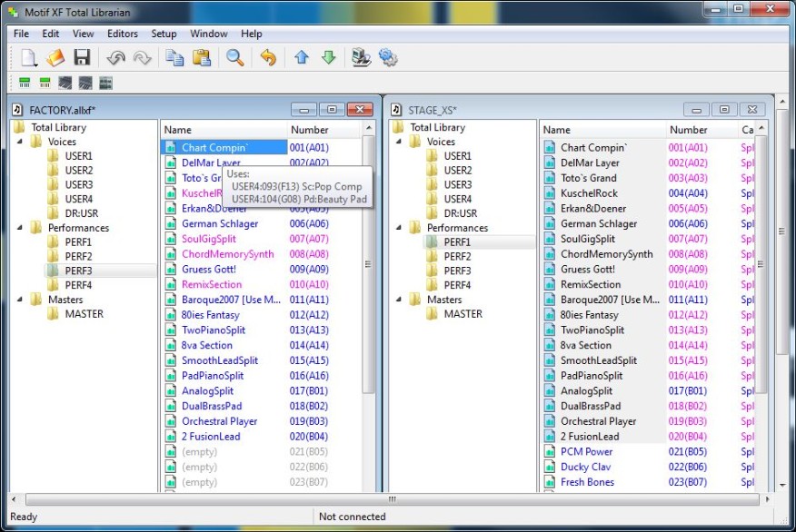The image size is (796, 532).
Task: Collapse the Voices node in FACTORY tree
Action: point(20,142)
